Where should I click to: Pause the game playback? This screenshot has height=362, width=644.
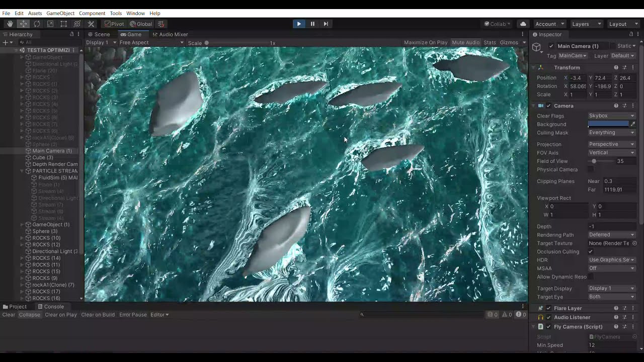click(312, 24)
